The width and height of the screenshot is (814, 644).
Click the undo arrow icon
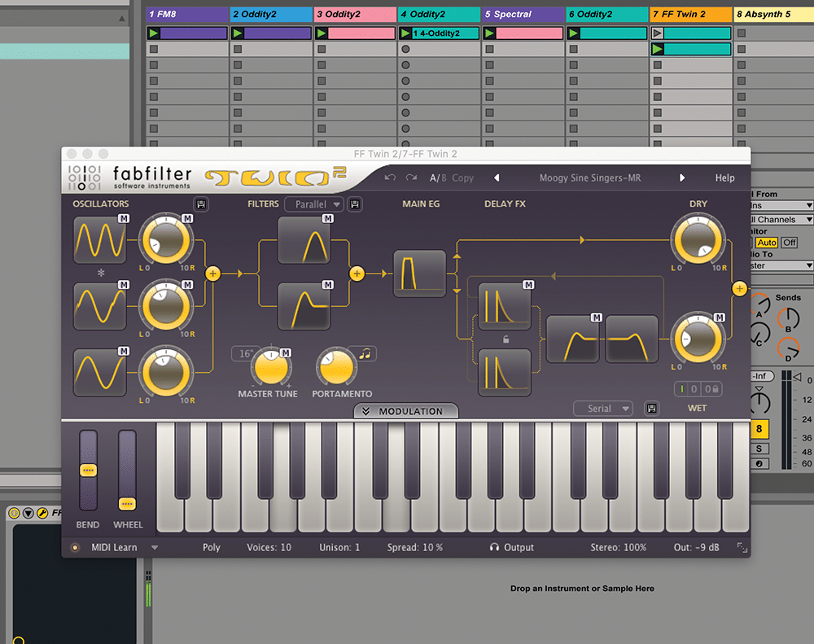click(391, 177)
